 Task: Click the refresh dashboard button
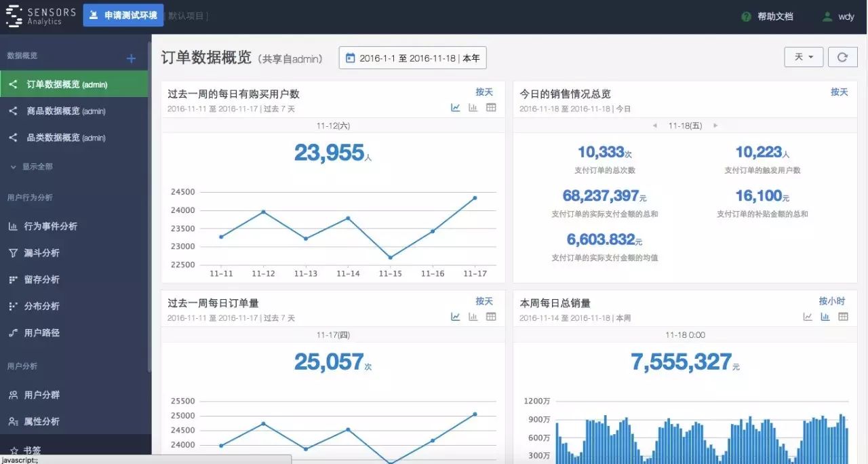[843, 57]
